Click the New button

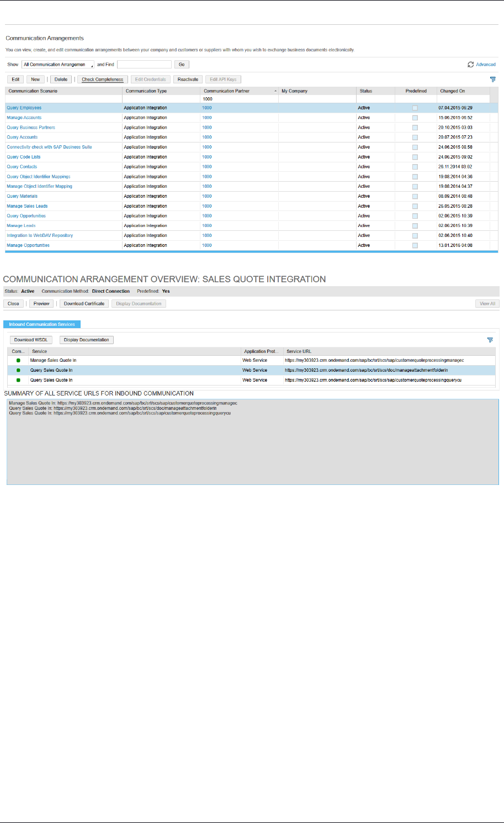35,80
